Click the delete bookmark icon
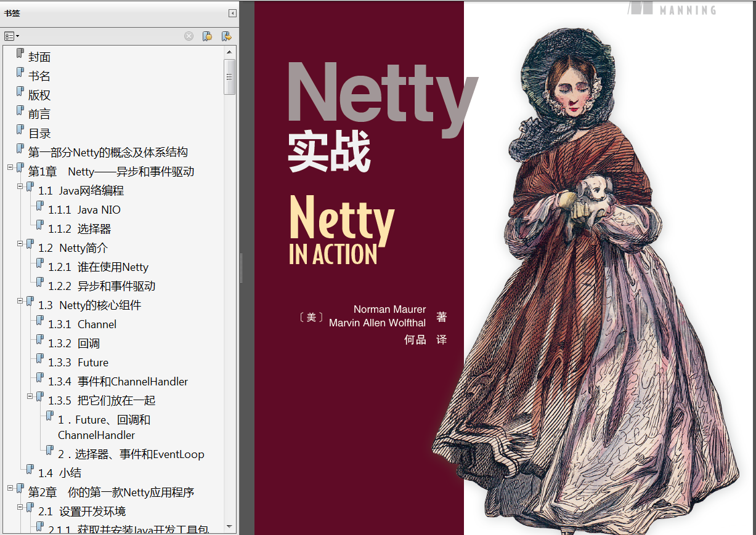 coord(189,36)
